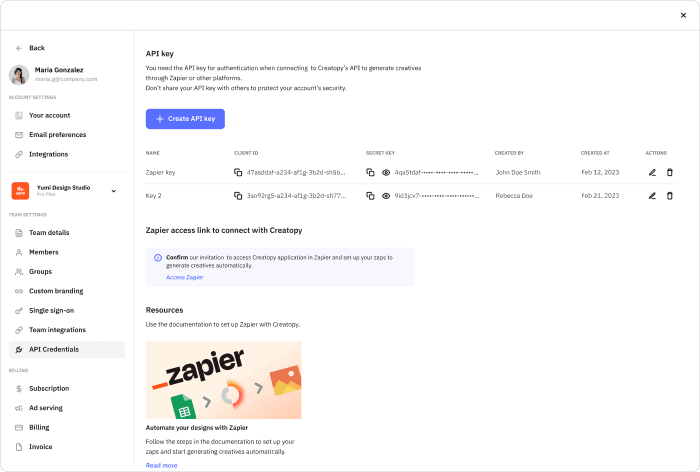Copy the Zapier key secret key
The width and height of the screenshot is (700, 472).
[370, 172]
